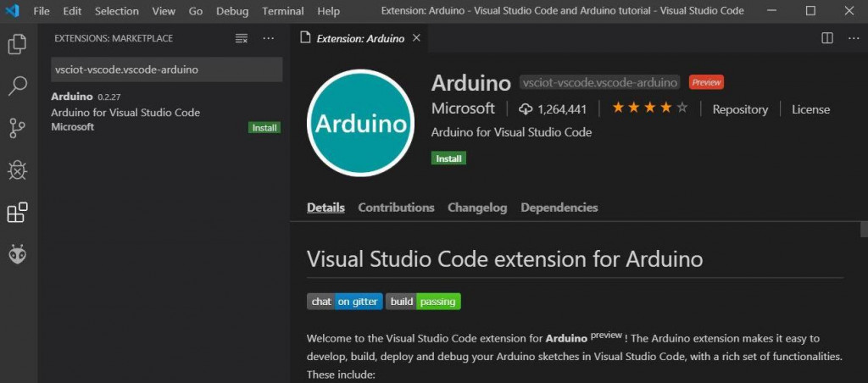Close the Extension: Arduino tab

[x=417, y=37]
